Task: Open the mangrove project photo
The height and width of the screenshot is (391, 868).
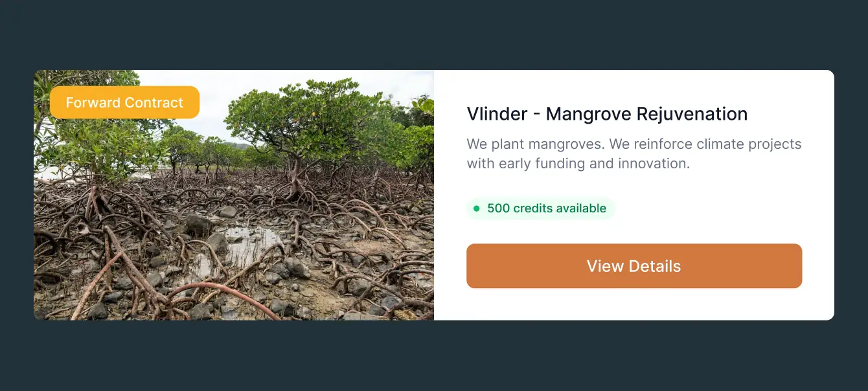Action: click(x=234, y=195)
